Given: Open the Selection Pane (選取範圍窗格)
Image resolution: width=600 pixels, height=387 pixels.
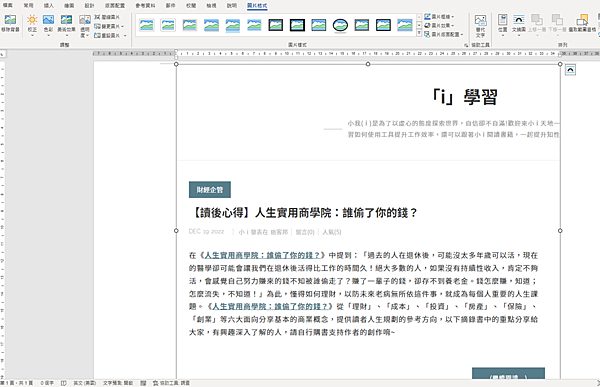Looking at the screenshot, I should pos(582,23).
